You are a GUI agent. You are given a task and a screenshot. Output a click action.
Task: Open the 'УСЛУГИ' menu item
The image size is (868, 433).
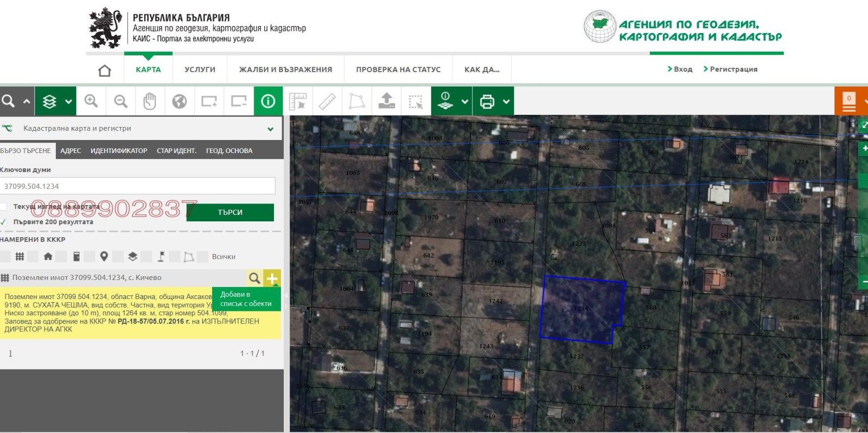[x=200, y=69]
